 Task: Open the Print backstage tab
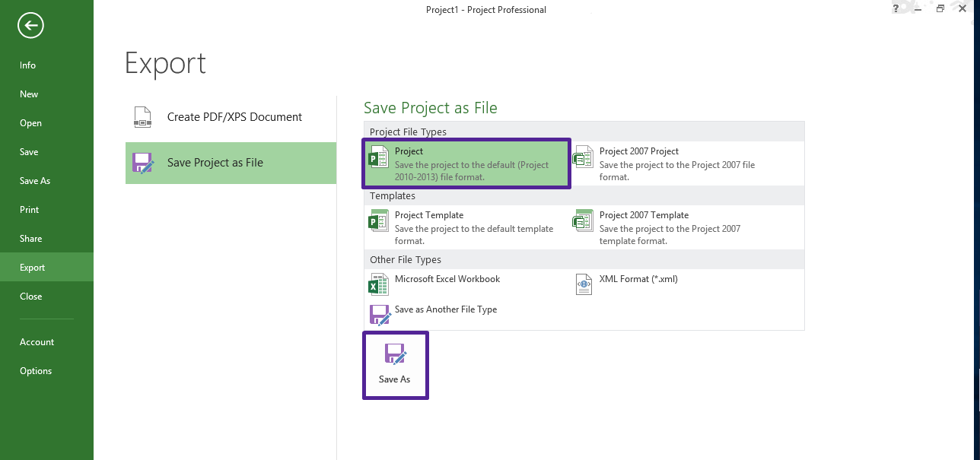click(x=46, y=210)
